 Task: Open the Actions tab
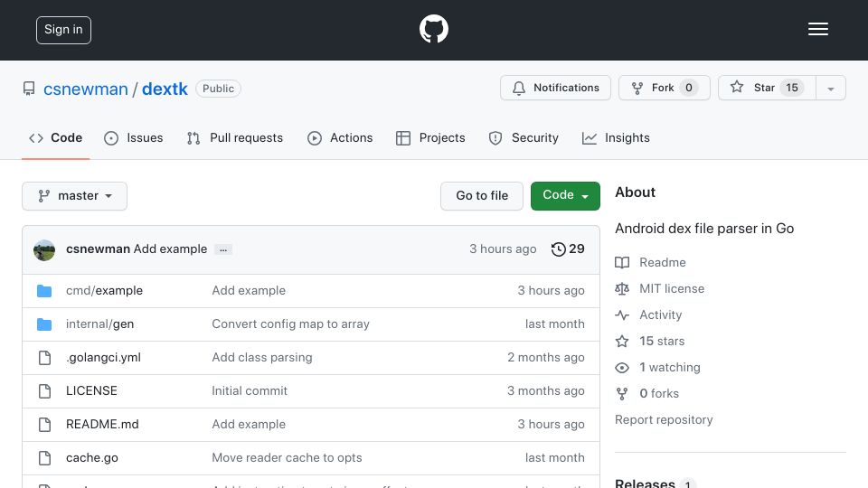point(340,137)
